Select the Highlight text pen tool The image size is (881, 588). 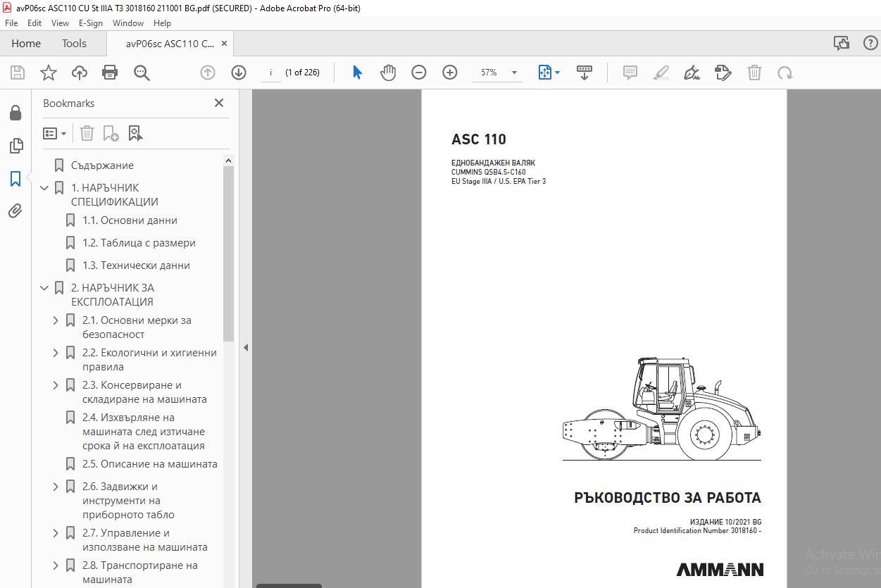pos(661,73)
